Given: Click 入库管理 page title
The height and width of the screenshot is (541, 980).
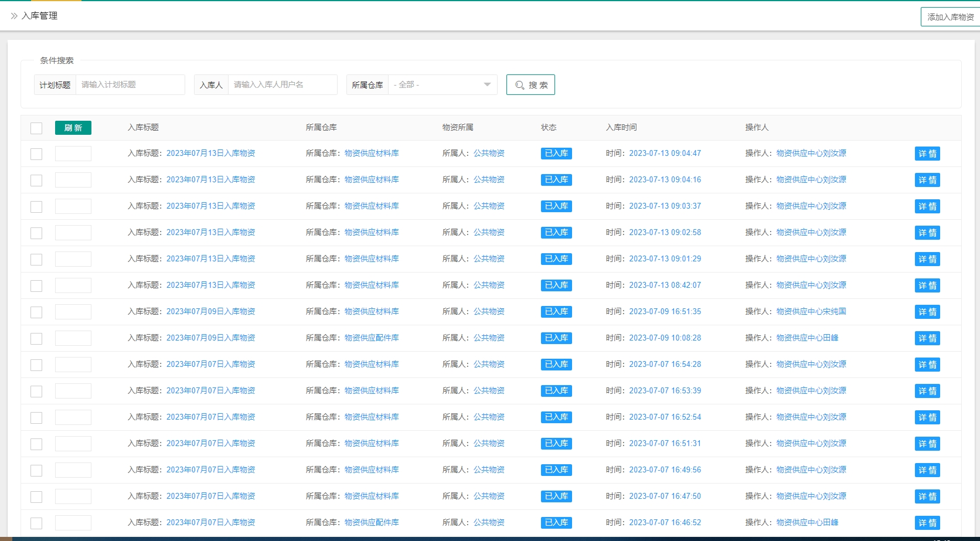Looking at the screenshot, I should click(x=39, y=16).
